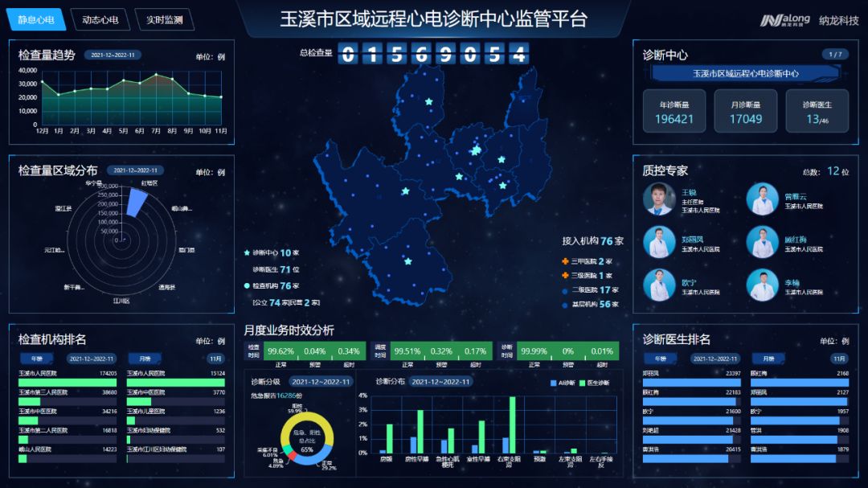Change the 11月 month selector in 诊断医生排名
Viewport: 868px width, 488px height.
coord(839,359)
